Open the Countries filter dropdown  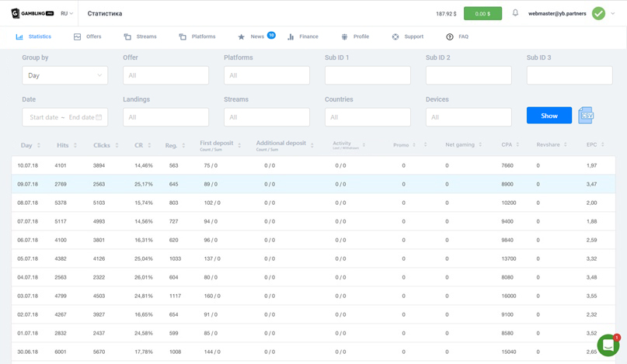click(367, 117)
